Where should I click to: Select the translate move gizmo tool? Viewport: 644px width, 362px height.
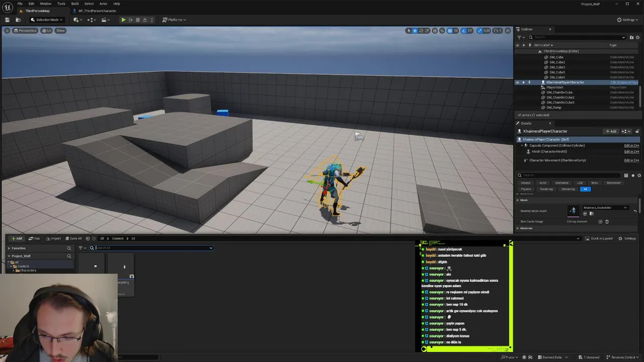click(415, 31)
